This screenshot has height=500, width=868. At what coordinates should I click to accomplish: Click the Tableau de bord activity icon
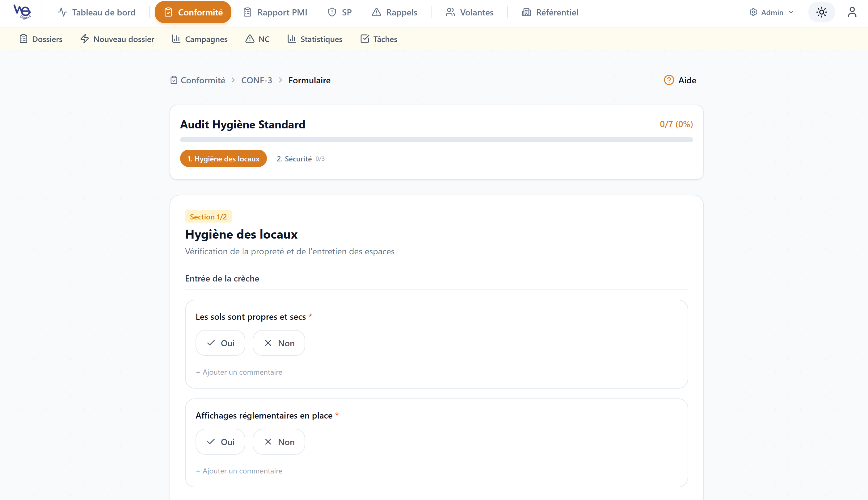(x=62, y=12)
